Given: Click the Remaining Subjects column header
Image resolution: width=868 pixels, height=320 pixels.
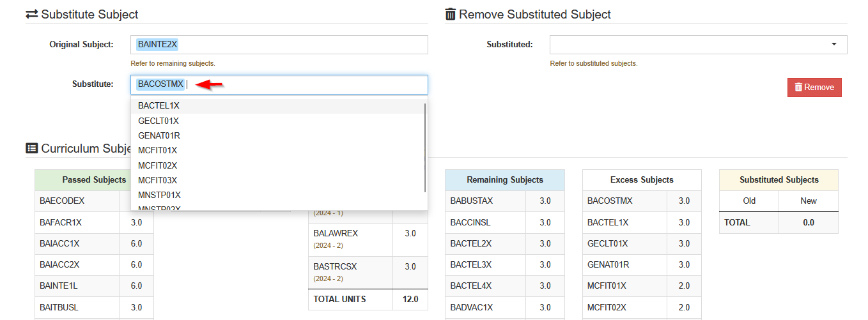Looking at the screenshot, I should (505, 180).
